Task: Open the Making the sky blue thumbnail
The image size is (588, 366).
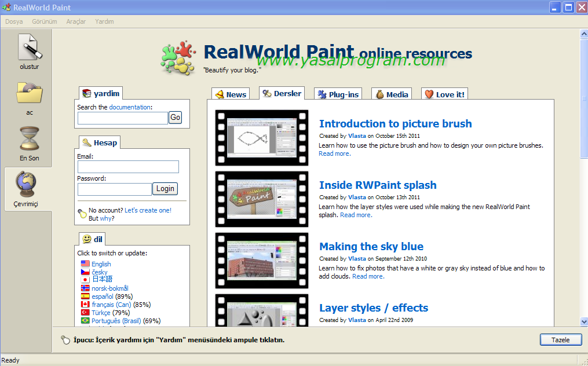Action: pyautogui.click(x=262, y=261)
